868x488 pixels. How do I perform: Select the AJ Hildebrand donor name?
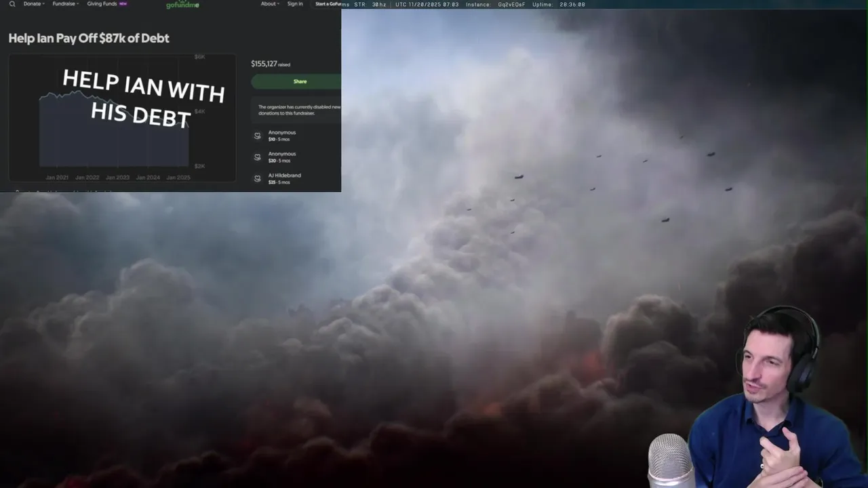(x=285, y=176)
